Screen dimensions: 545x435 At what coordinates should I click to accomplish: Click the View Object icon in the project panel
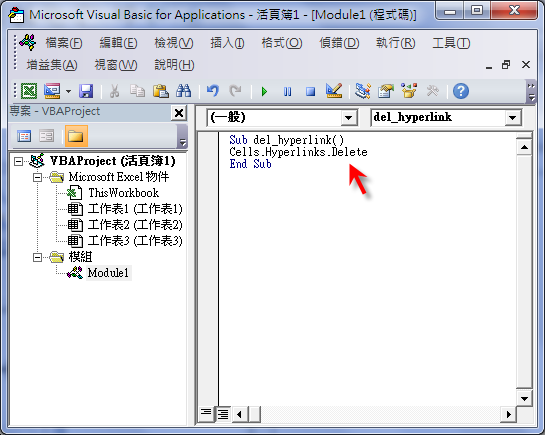pyautogui.click(x=47, y=136)
